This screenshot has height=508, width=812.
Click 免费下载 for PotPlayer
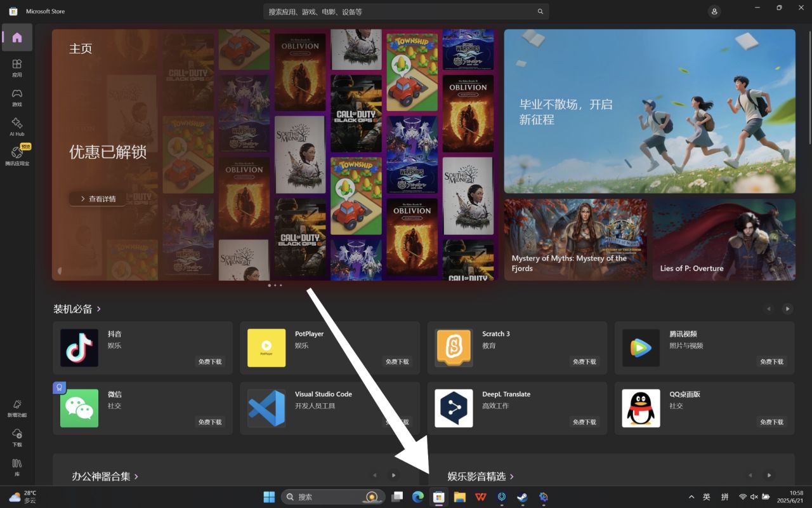pos(397,361)
